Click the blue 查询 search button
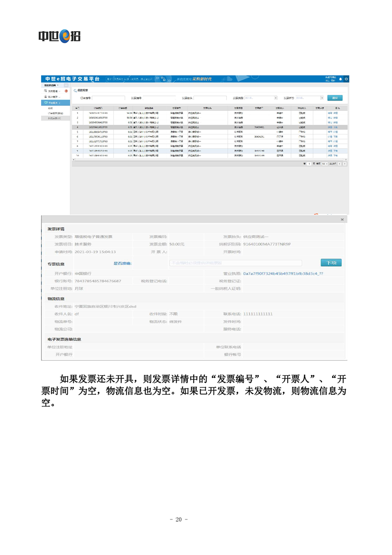 tap(335, 98)
